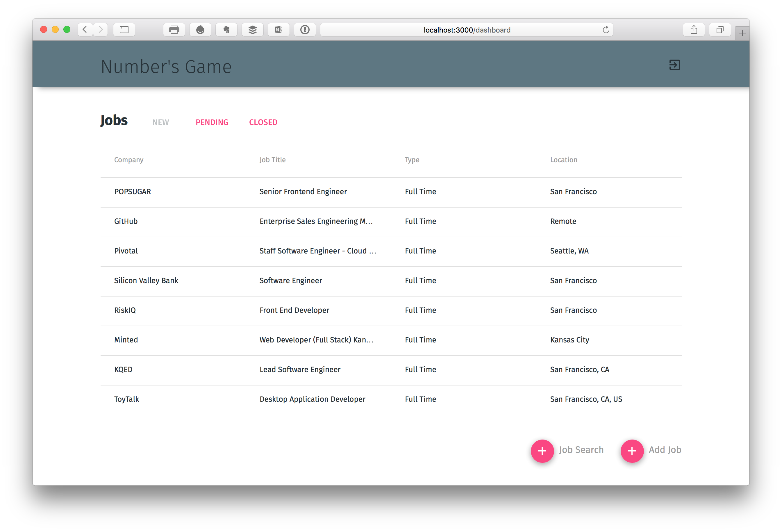
Task: Click the pink plus button for Job Search
Action: pyautogui.click(x=542, y=451)
